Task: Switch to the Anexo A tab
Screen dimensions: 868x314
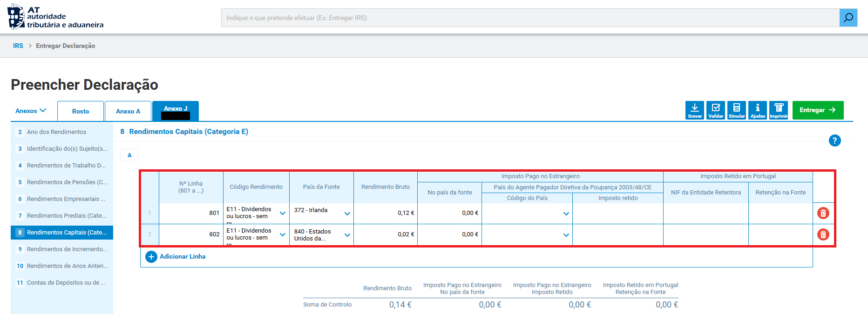Action: [128, 111]
